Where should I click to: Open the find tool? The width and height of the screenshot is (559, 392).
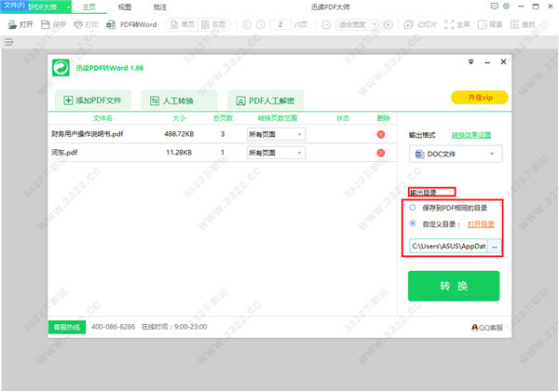point(523,24)
